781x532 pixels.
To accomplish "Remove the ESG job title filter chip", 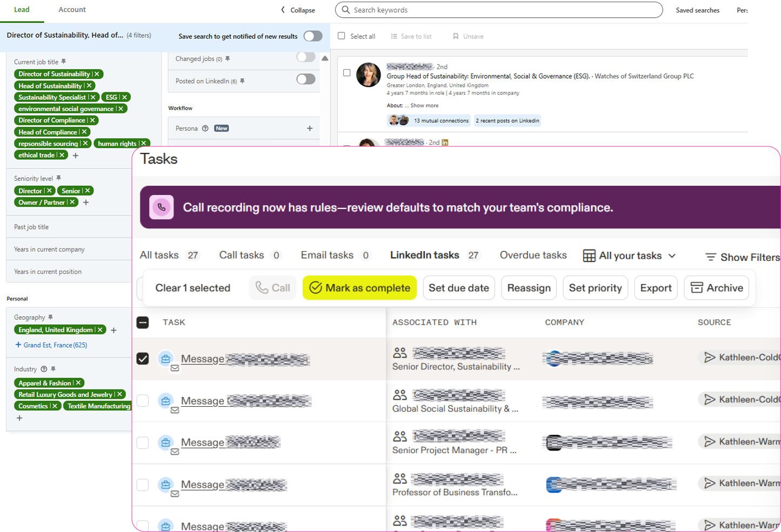I will [124, 97].
